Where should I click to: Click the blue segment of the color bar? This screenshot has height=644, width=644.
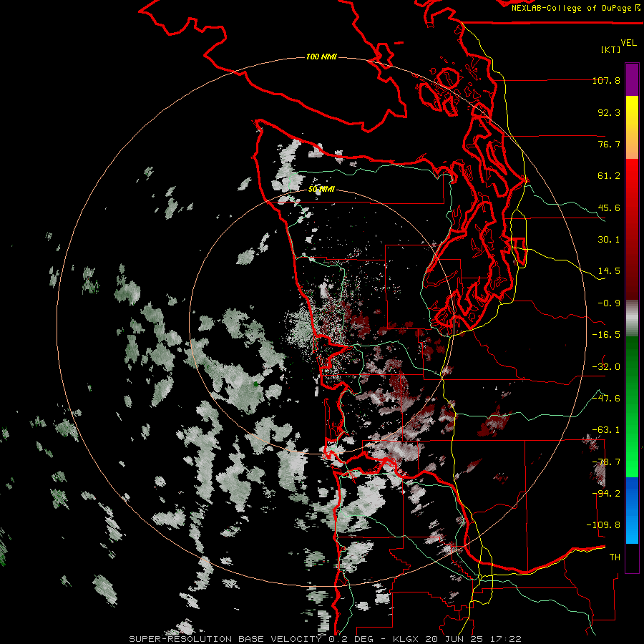632,510
